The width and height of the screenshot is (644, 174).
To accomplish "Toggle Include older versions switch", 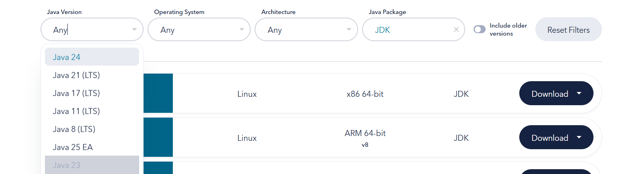I will click(480, 30).
